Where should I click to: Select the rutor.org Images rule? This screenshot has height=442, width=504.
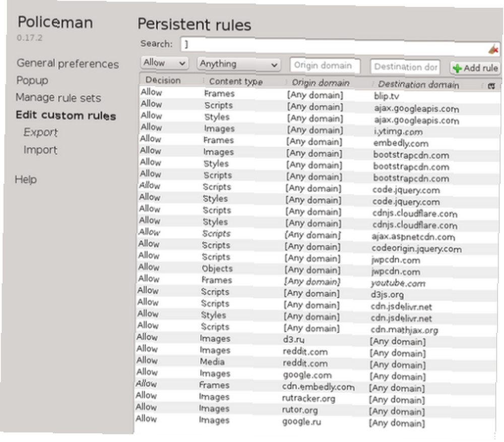pos(316,409)
